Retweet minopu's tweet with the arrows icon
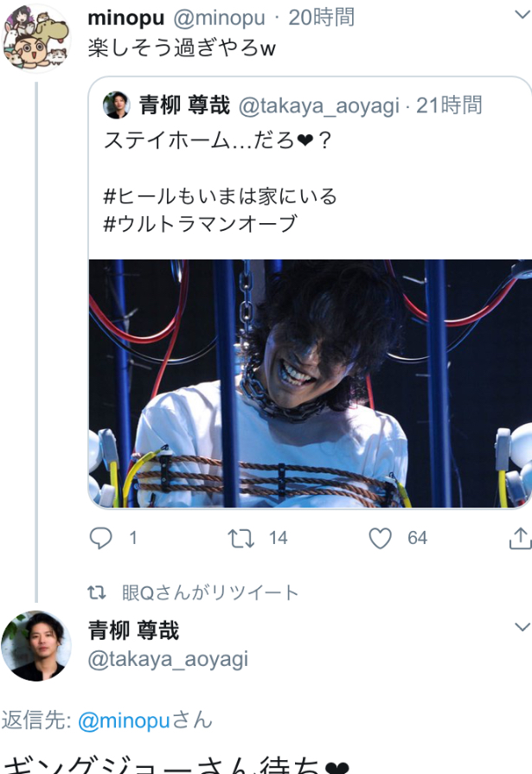This screenshot has height=774, width=532. 241,539
